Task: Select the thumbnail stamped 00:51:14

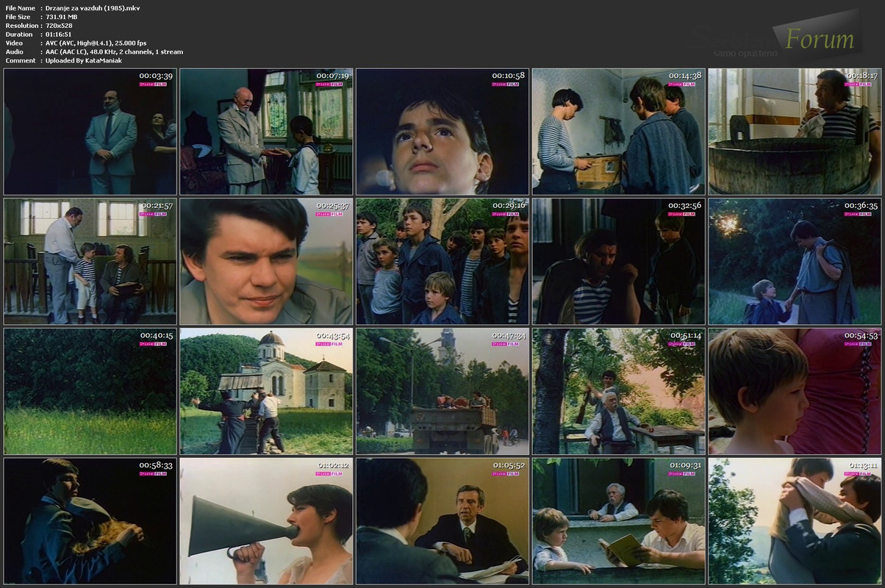Action: pyautogui.click(x=619, y=391)
